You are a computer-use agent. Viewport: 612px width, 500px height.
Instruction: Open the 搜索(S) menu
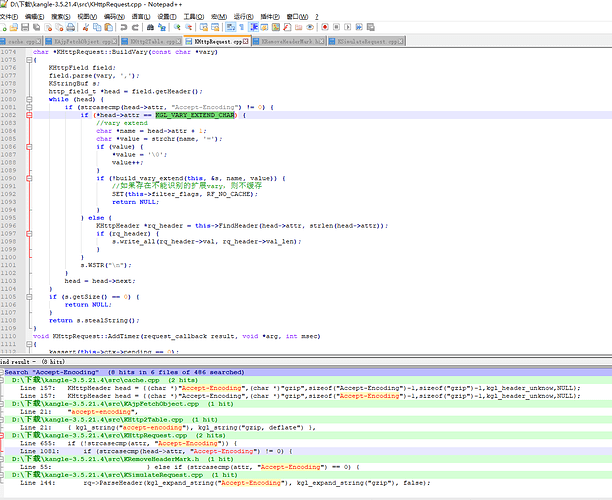(61, 17)
